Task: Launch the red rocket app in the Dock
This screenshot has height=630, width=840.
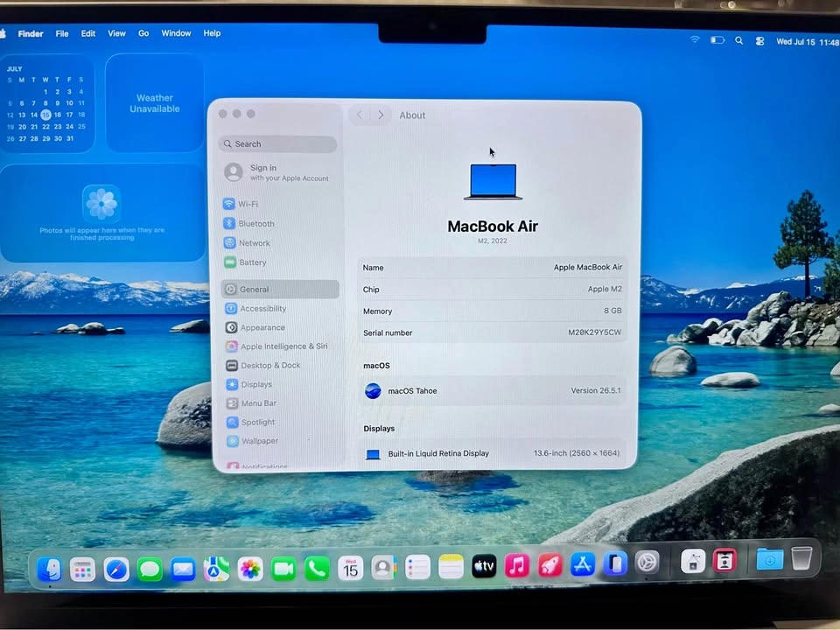Action: pos(549,565)
